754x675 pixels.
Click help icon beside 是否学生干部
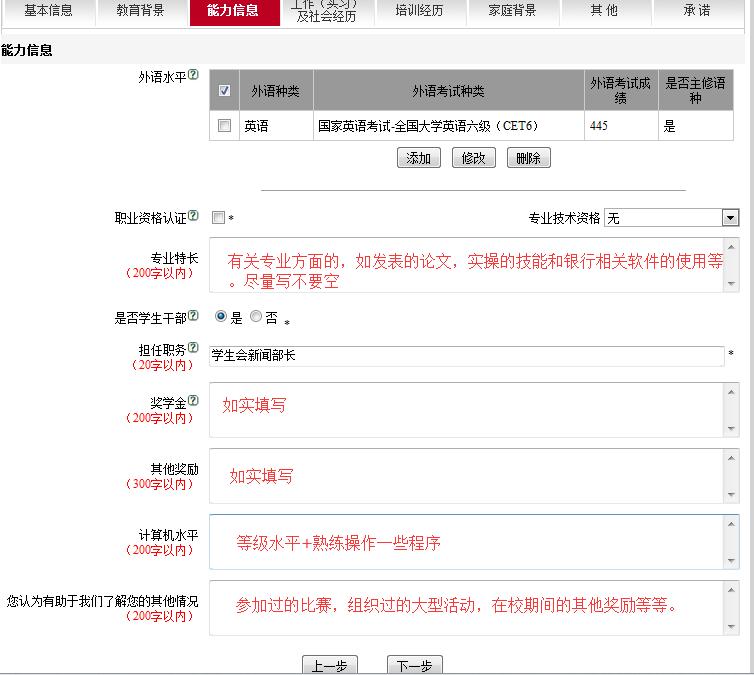click(x=193, y=315)
